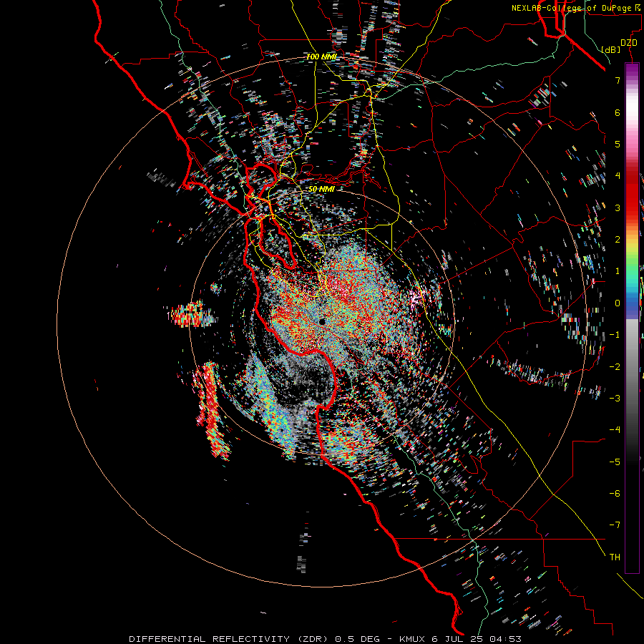The image size is (644, 644).
Task: Click the DZD label above the color scale
Action: point(629,43)
